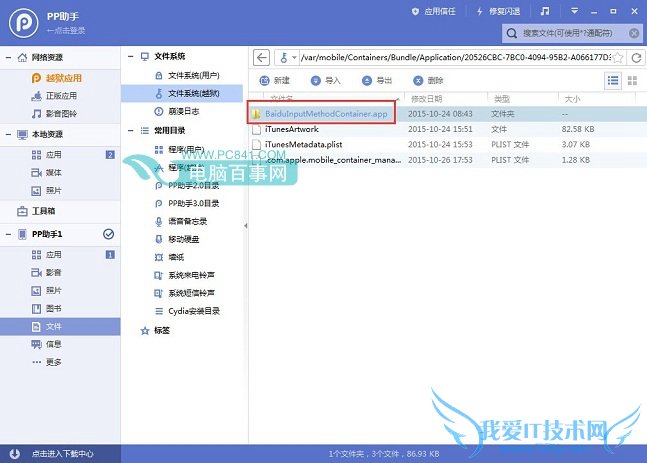
Task: Focus the file search input field
Action: (573, 33)
